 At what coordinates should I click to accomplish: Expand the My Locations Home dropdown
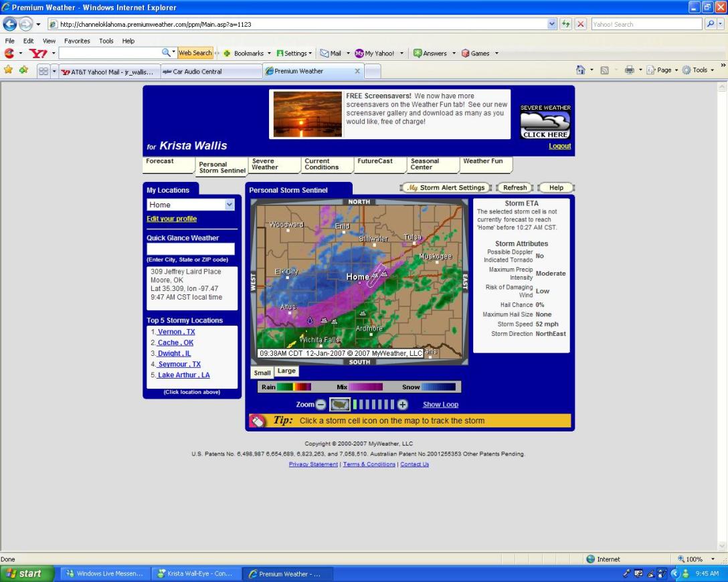[x=230, y=205]
